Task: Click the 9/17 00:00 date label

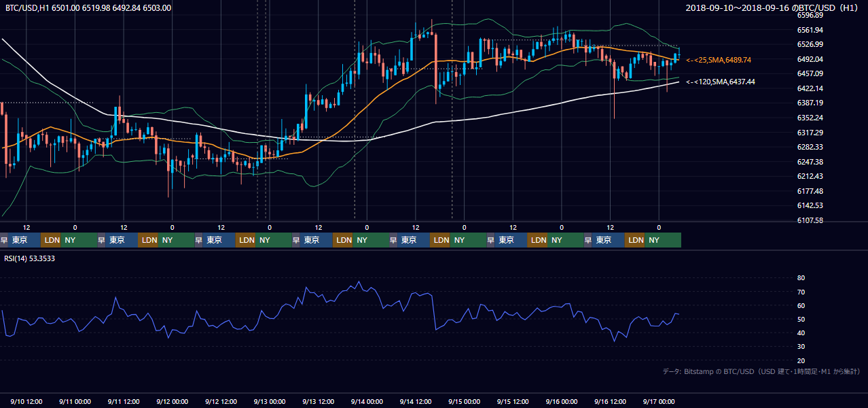Action: [x=659, y=401]
